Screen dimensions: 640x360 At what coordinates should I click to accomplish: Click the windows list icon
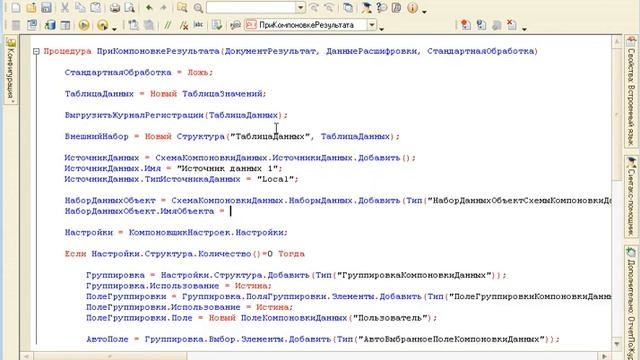point(348,7)
